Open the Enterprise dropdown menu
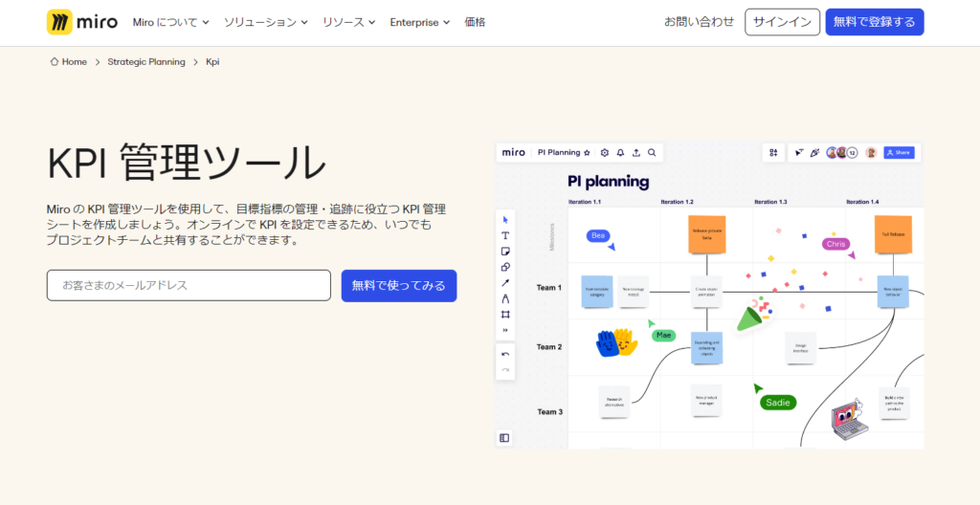This screenshot has height=505, width=980. 419,22
